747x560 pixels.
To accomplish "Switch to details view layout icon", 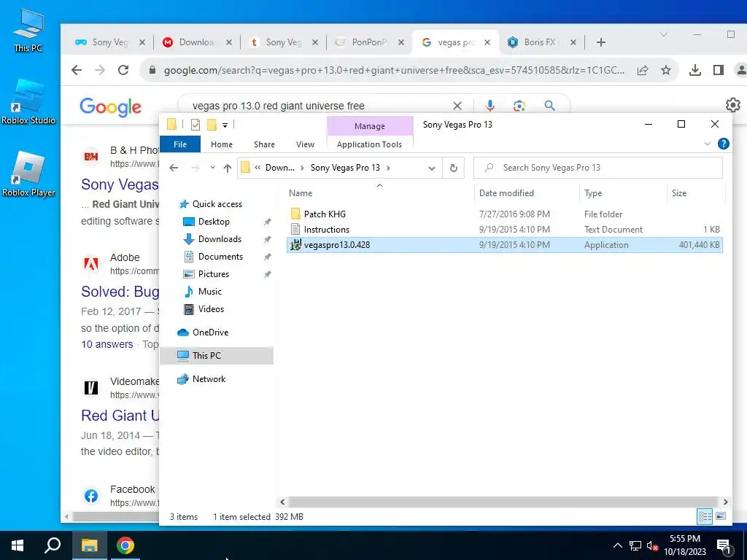I will [705, 516].
